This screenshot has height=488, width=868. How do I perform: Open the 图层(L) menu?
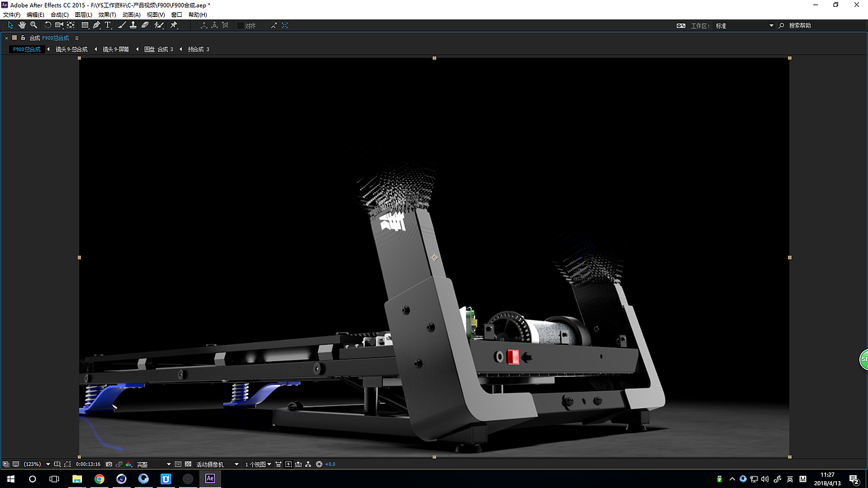[83, 15]
